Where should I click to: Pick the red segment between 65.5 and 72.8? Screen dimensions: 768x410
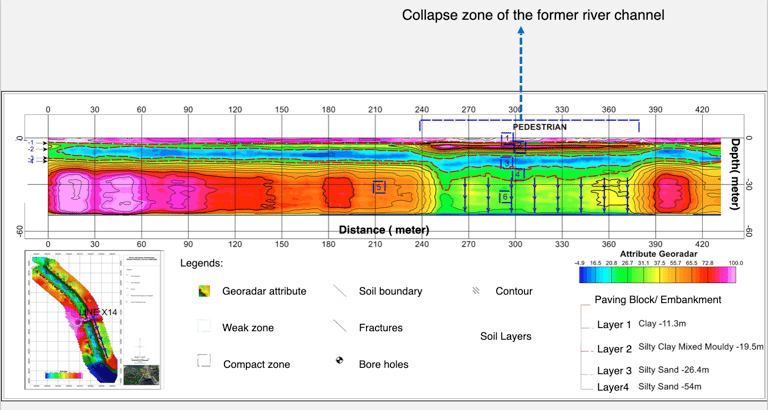pos(700,276)
